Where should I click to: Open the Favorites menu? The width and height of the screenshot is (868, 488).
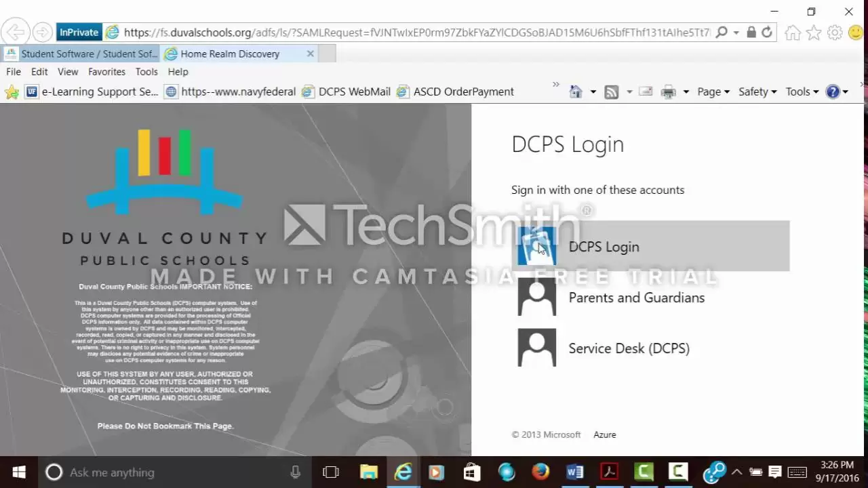[106, 72]
